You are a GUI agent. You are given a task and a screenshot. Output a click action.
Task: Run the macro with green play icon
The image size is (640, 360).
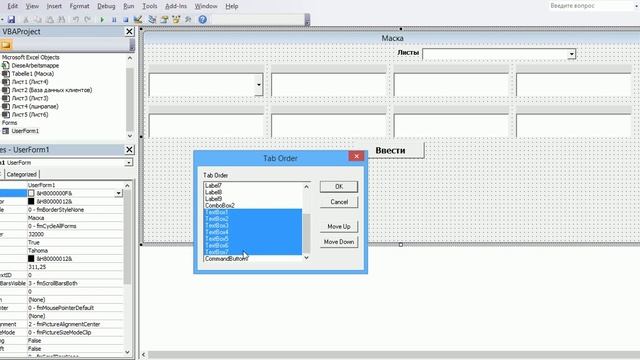tap(102, 19)
